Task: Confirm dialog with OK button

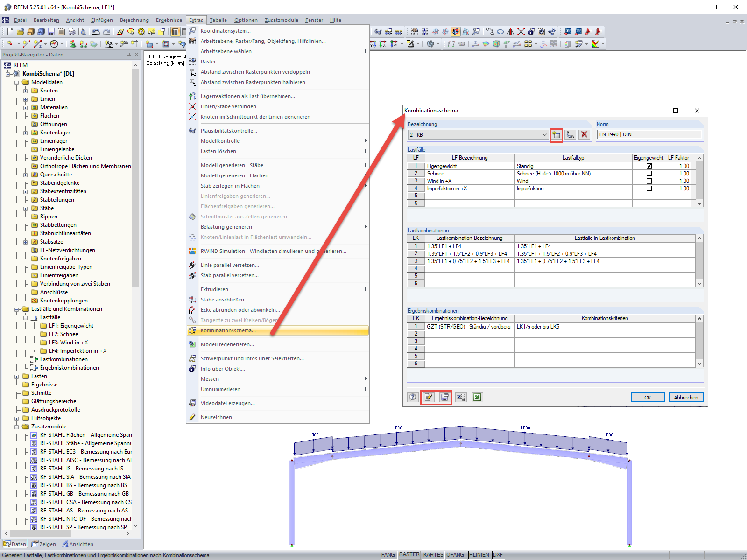Action: point(648,398)
